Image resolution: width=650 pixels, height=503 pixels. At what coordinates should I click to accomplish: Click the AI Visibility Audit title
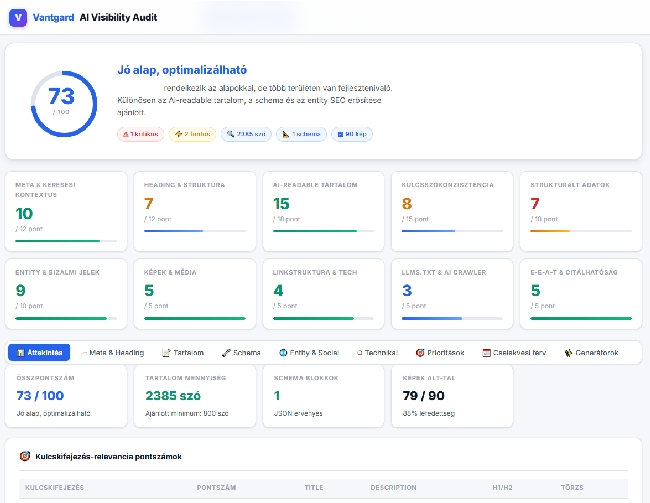point(119,17)
